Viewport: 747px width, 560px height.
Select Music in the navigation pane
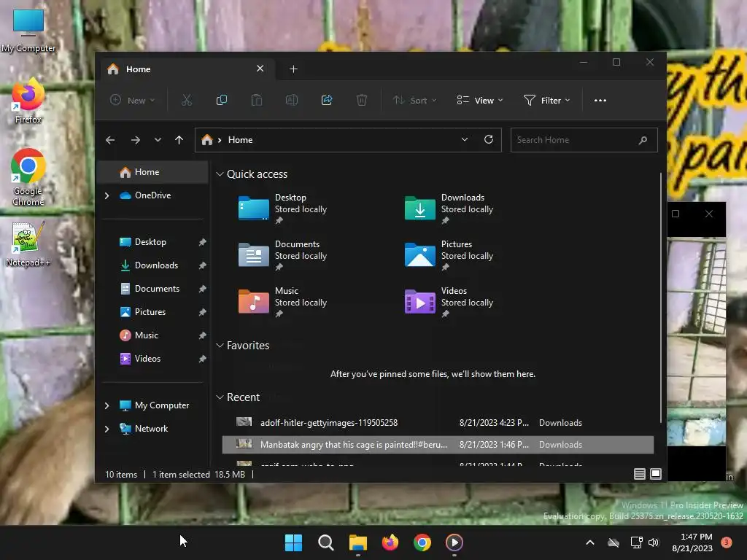(x=152, y=335)
